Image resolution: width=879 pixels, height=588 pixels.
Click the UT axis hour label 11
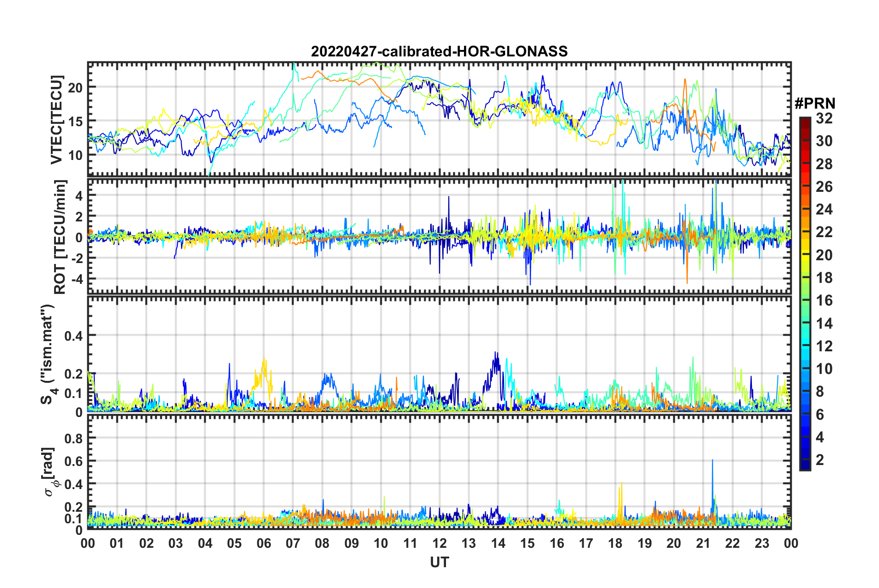410,543
